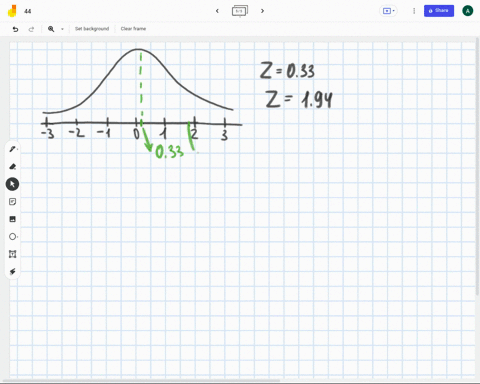Click the Select arrow tool

point(12,184)
